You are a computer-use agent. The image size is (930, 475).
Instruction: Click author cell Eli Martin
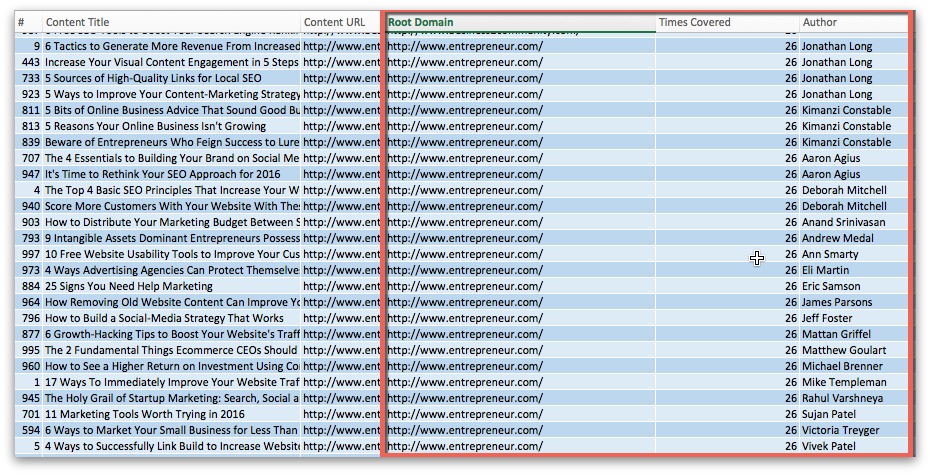[853, 270]
